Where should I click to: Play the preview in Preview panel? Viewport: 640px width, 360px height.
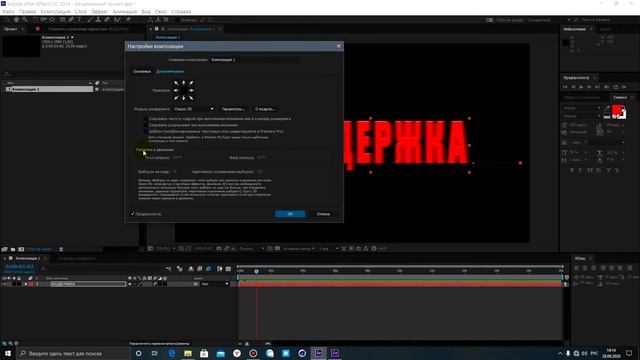tap(582, 87)
